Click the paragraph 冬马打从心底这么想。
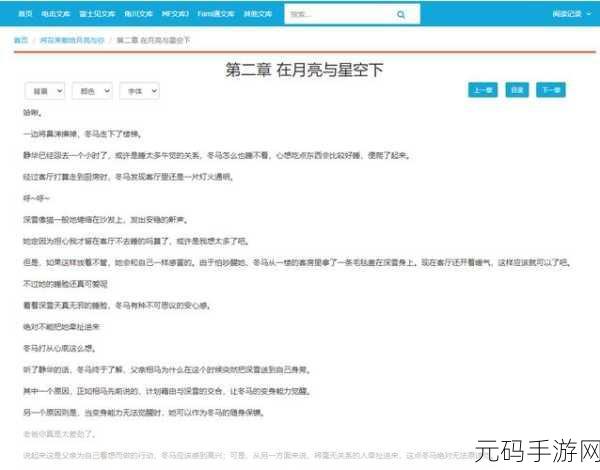Screen dimensions: 600x470 click(x=59, y=348)
